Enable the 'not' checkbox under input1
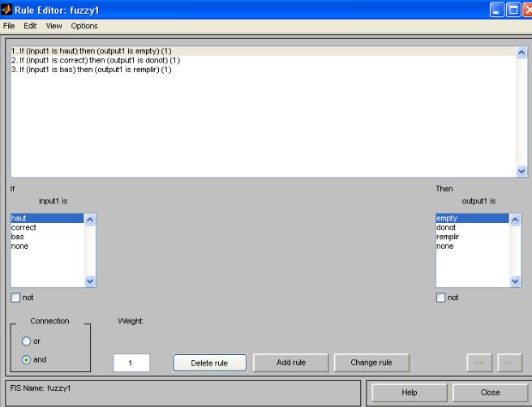The width and height of the screenshot is (532, 407). coord(16,298)
